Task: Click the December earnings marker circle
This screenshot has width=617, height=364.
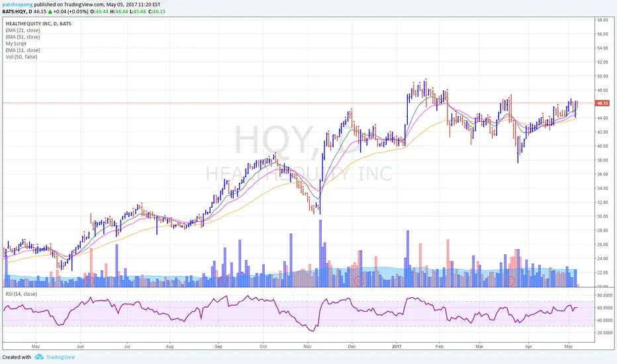Action: [x=358, y=281]
